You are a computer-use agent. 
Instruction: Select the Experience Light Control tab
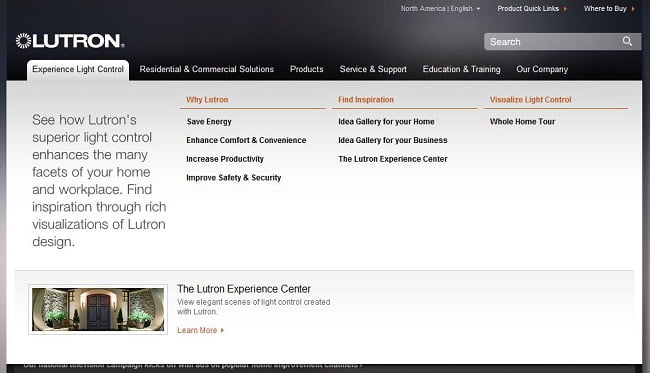[x=78, y=70]
